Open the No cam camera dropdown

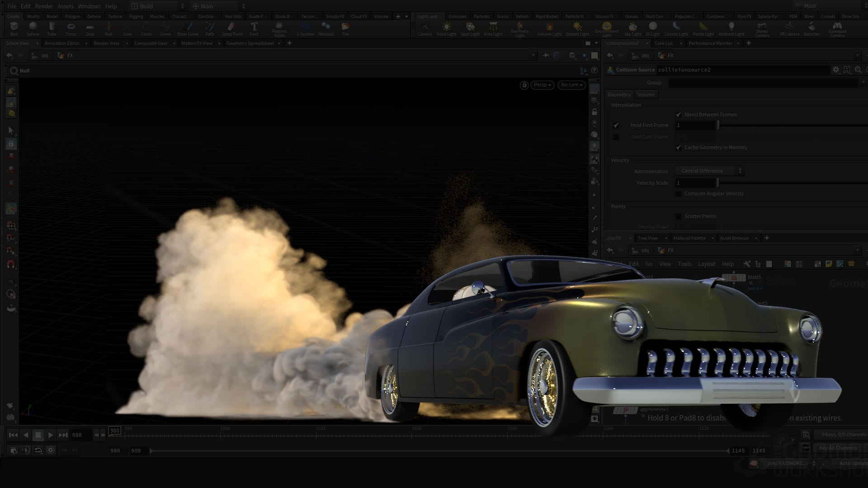tap(571, 84)
